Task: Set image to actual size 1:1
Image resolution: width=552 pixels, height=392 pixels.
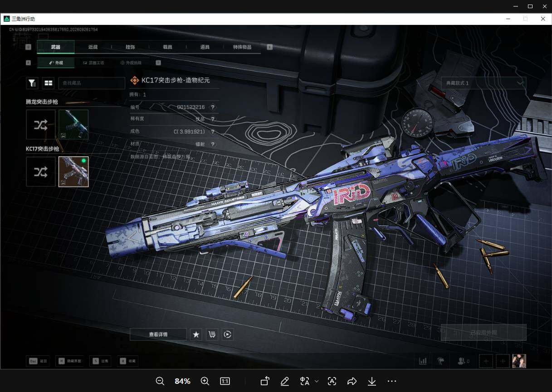Action: (x=225, y=381)
